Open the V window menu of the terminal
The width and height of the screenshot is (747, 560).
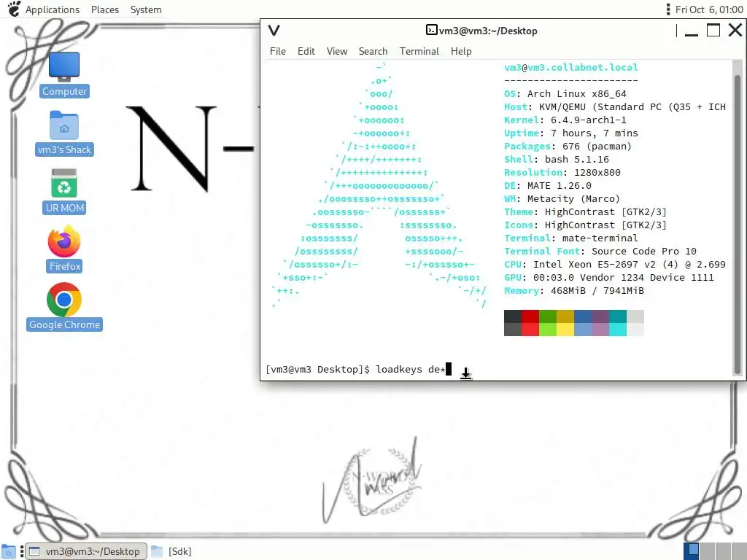[x=274, y=31]
